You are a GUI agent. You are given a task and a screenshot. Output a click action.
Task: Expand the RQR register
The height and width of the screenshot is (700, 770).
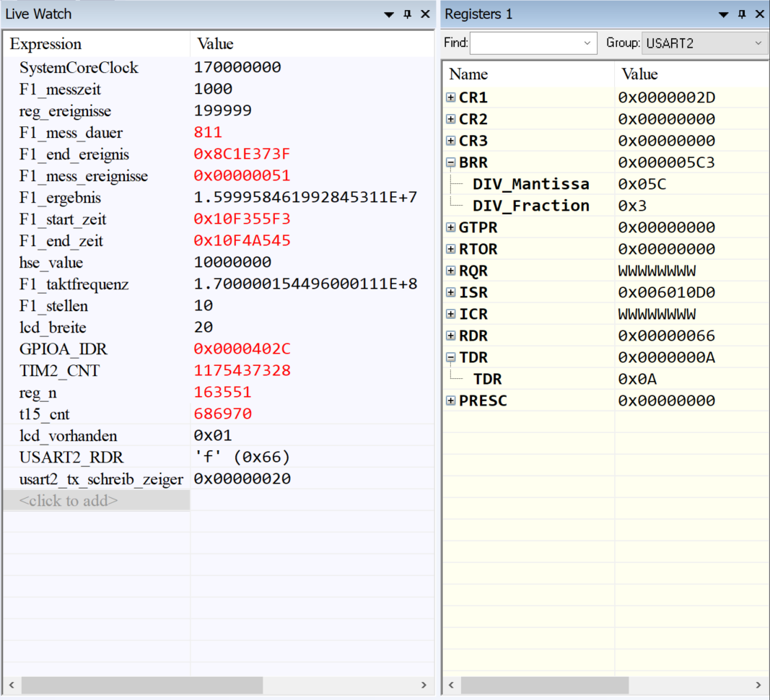(x=451, y=271)
